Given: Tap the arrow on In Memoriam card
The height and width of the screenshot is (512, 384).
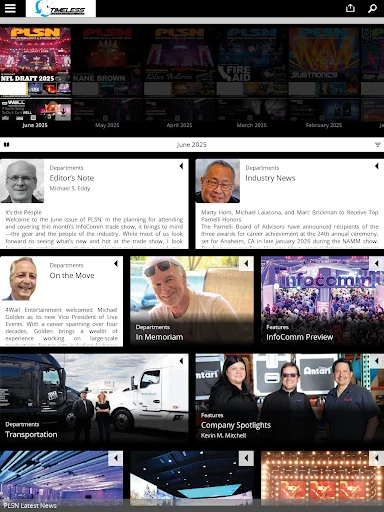Looking at the screenshot, I should click(x=246, y=263).
